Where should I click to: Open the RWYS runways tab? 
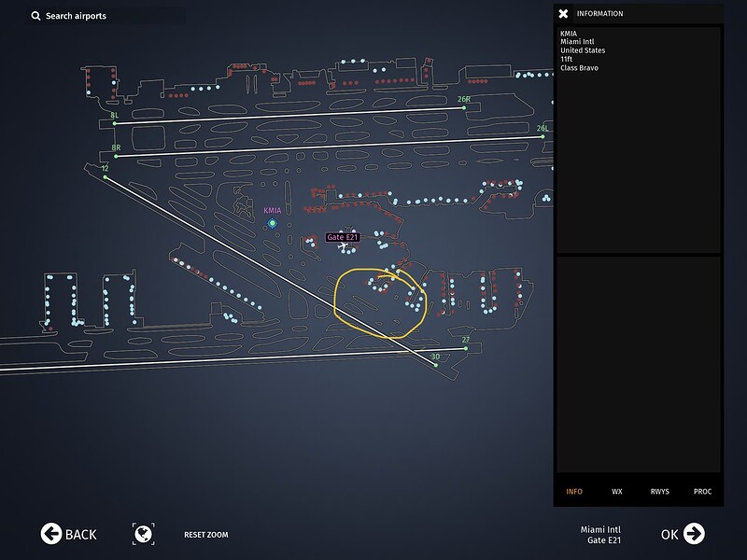(x=660, y=492)
